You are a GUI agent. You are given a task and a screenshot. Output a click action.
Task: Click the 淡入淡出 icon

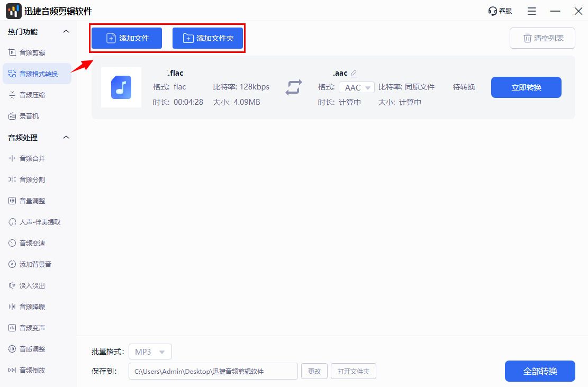pyautogui.click(x=12, y=285)
